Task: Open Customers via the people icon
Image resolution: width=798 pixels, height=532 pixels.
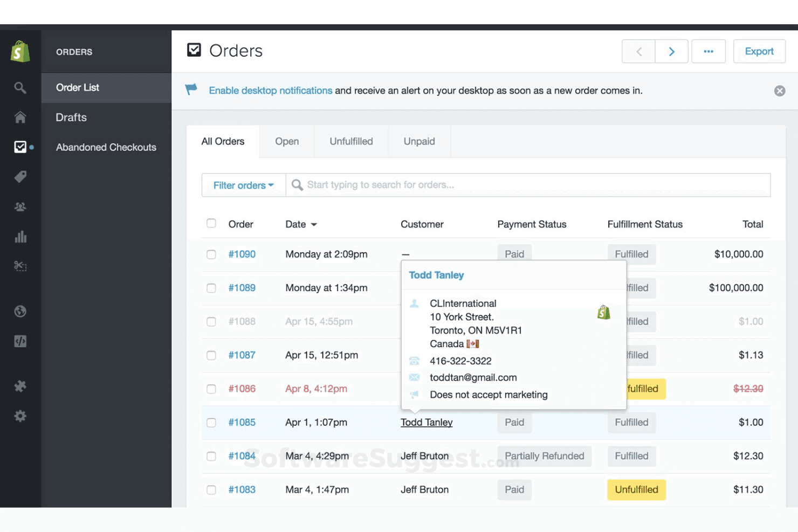Action: coord(20,206)
